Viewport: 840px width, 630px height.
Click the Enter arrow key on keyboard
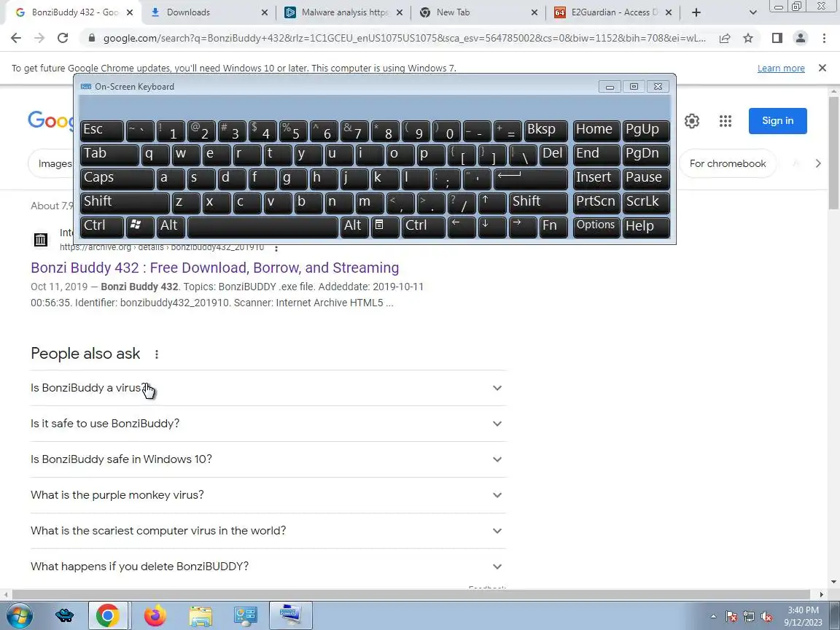tap(530, 179)
